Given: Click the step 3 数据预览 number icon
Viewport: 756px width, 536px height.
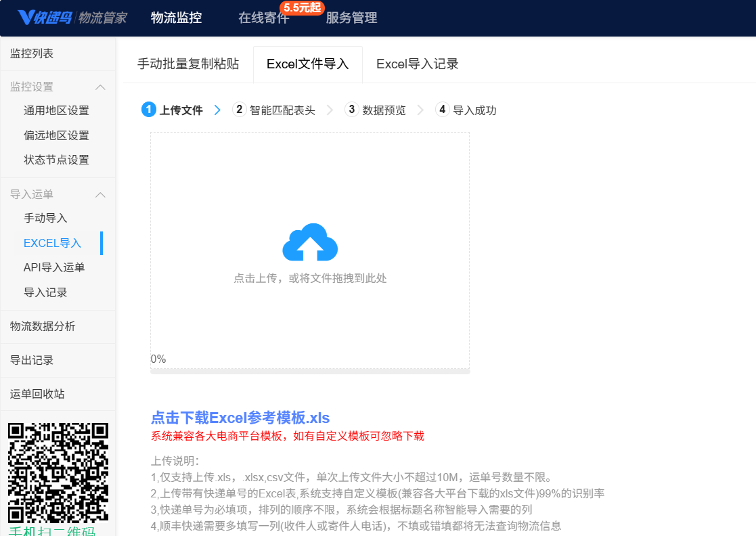Looking at the screenshot, I should 351,110.
